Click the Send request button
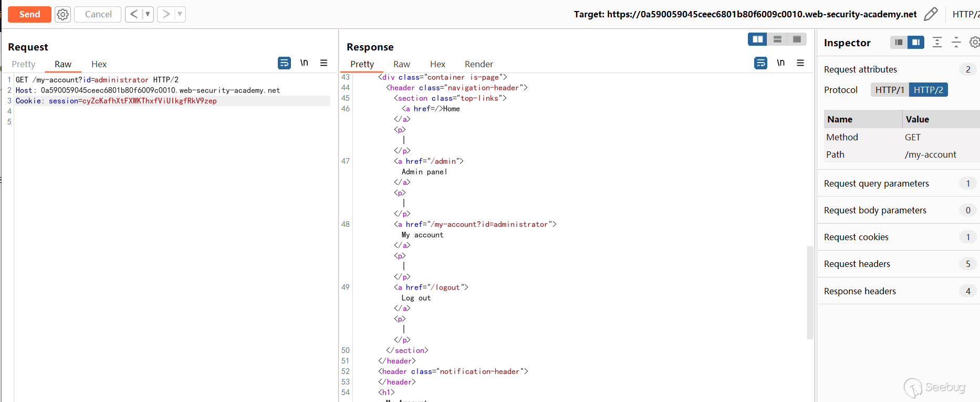980x402 pixels. pos(29,14)
